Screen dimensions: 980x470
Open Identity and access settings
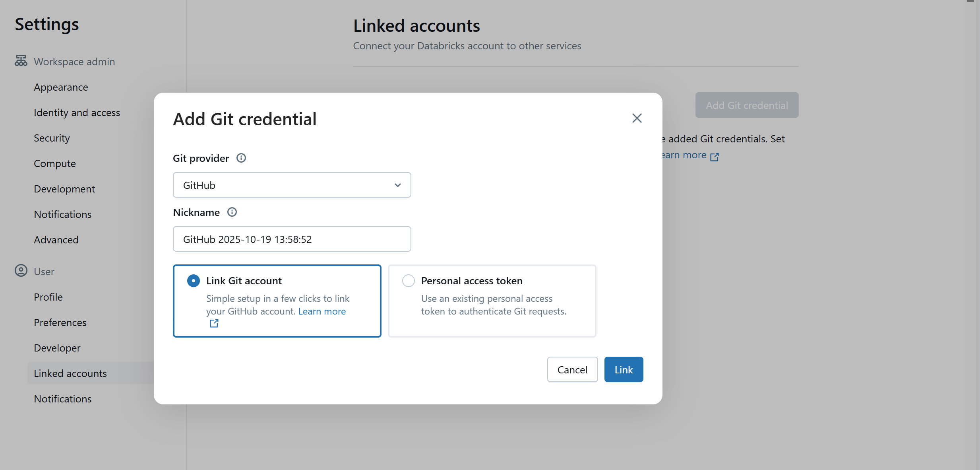tap(77, 113)
